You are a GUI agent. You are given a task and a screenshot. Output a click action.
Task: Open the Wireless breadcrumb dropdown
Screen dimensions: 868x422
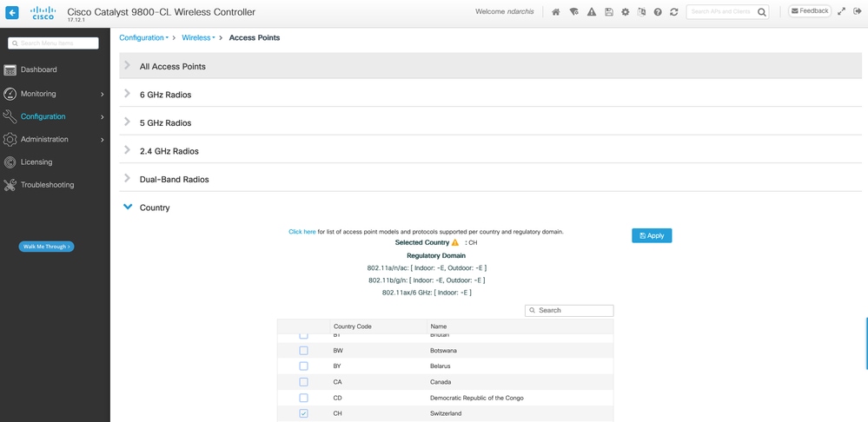[x=198, y=37]
